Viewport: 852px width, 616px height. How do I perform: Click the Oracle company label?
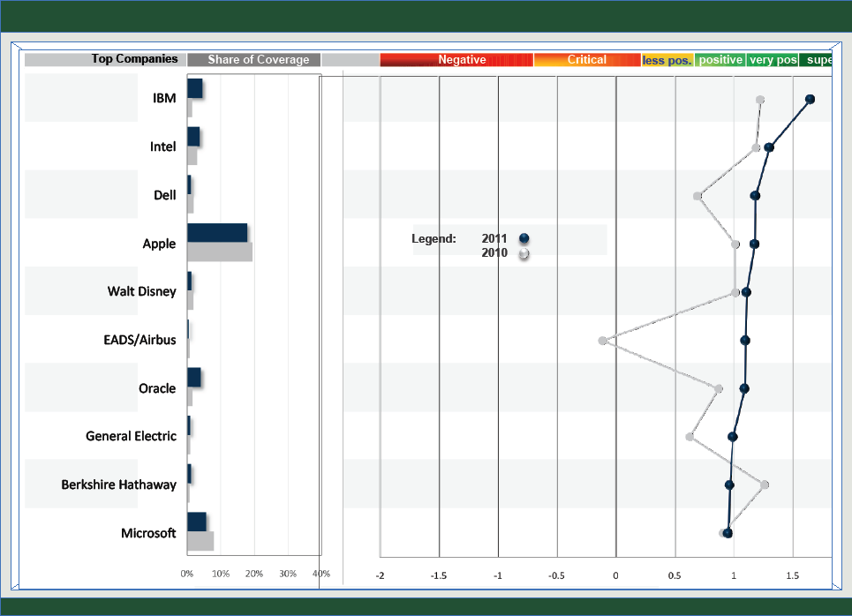pyautogui.click(x=157, y=388)
